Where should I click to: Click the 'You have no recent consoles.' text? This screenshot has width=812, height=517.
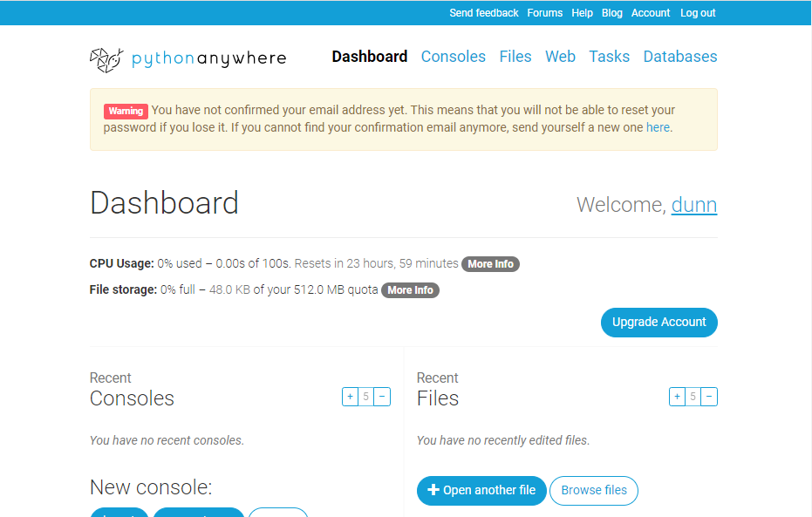(167, 440)
